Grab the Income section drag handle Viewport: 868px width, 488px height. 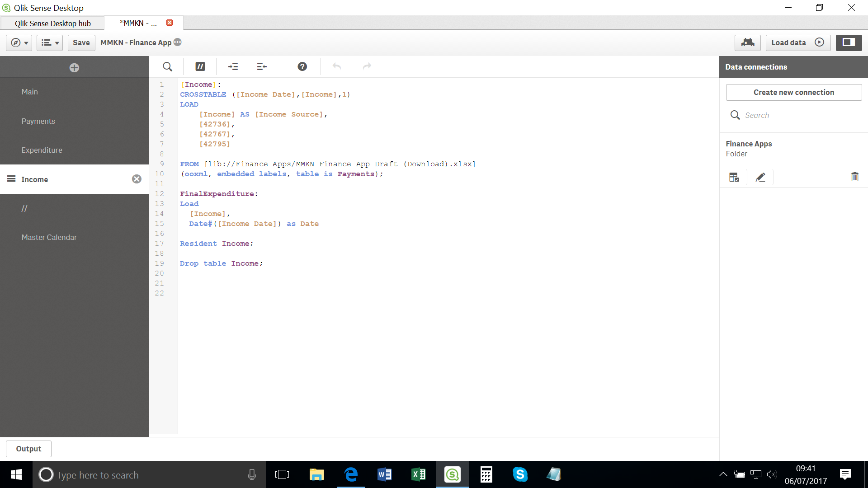click(x=11, y=179)
